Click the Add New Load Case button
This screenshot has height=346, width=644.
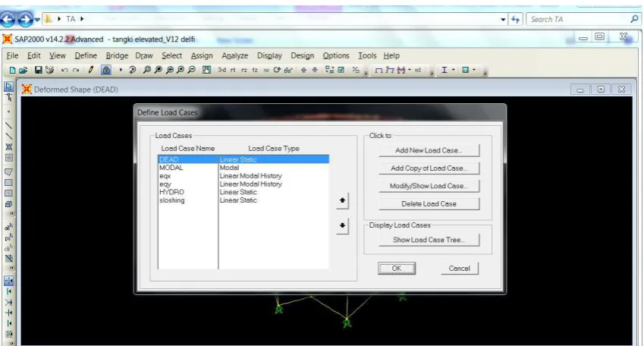429,150
